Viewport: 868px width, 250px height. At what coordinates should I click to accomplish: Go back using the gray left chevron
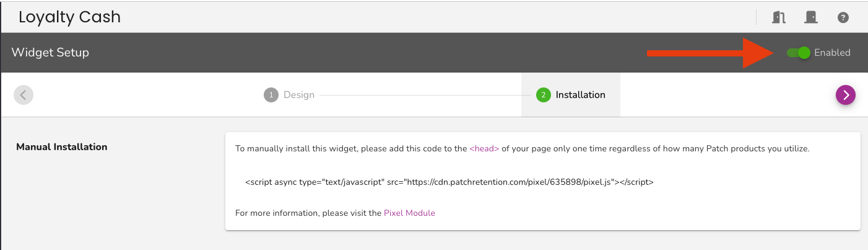[23, 95]
